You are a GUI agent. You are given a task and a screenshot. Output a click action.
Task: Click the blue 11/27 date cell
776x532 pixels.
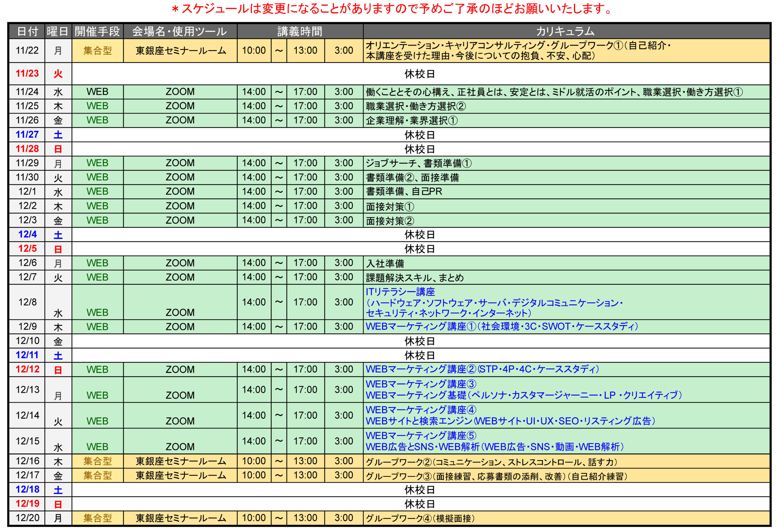pos(27,135)
